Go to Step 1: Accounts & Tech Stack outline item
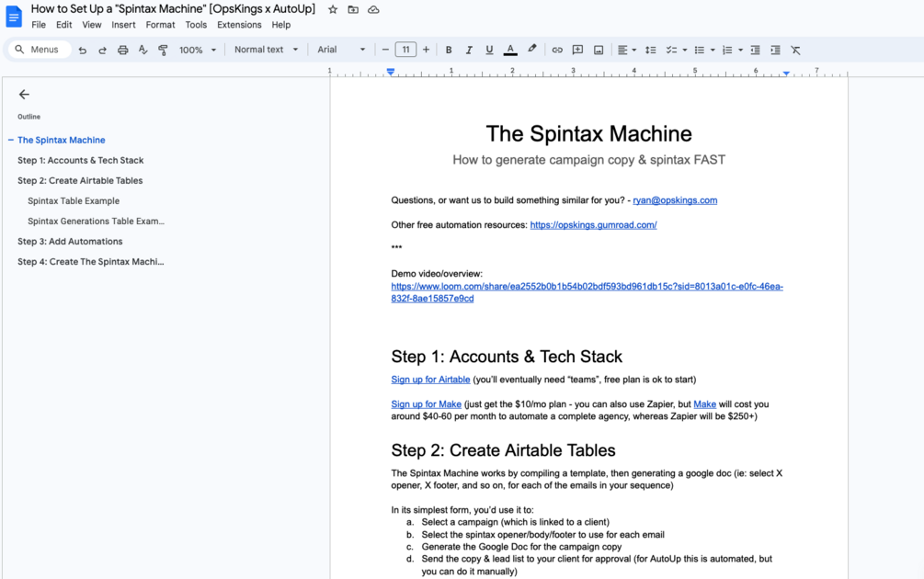The width and height of the screenshot is (924, 579). [x=81, y=160]
